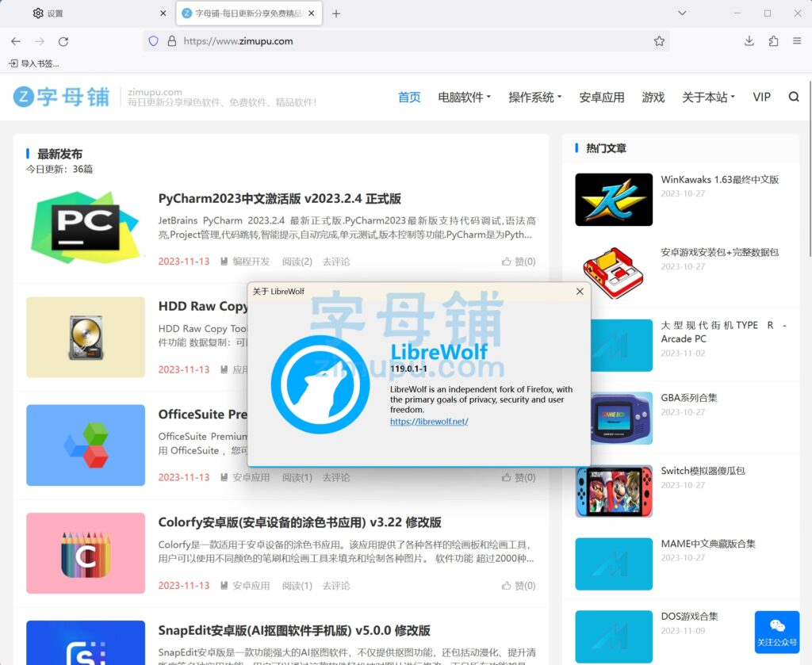The image size is (812, 665).
Task: Open the DOS游戏合集 article
Action: [x=689, y=616]
